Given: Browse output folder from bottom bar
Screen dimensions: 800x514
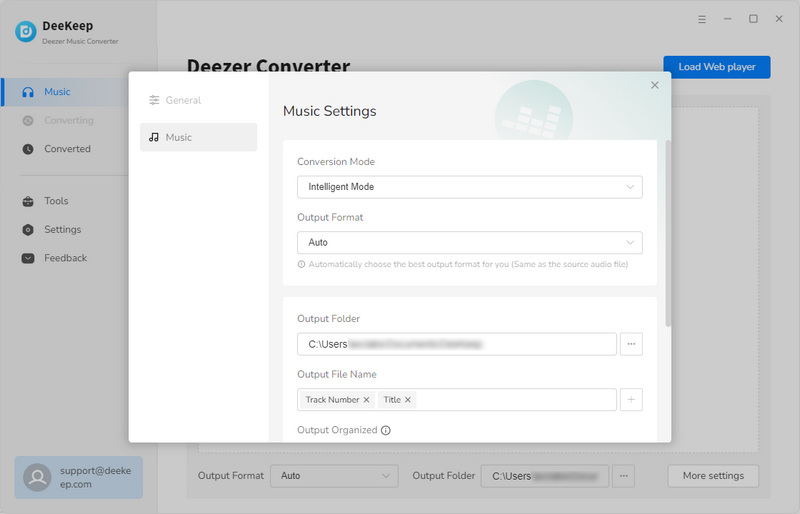Looking at the screenshot, I should point(623,476).
